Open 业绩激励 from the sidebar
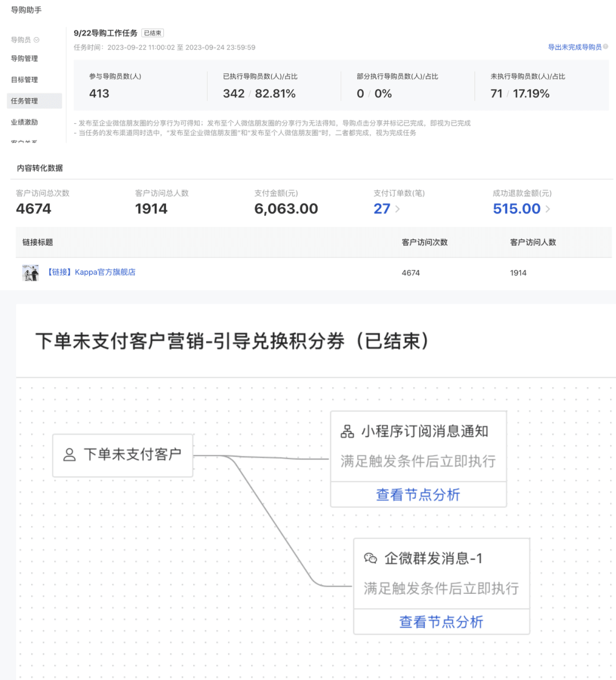This screenshot has height=680, width=616. (25, 122)
